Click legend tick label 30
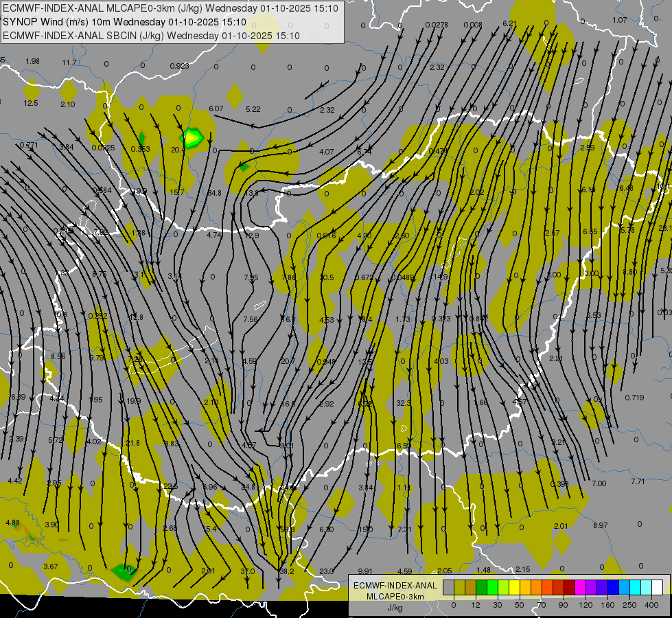672x618 pixels. pos(498,605)
